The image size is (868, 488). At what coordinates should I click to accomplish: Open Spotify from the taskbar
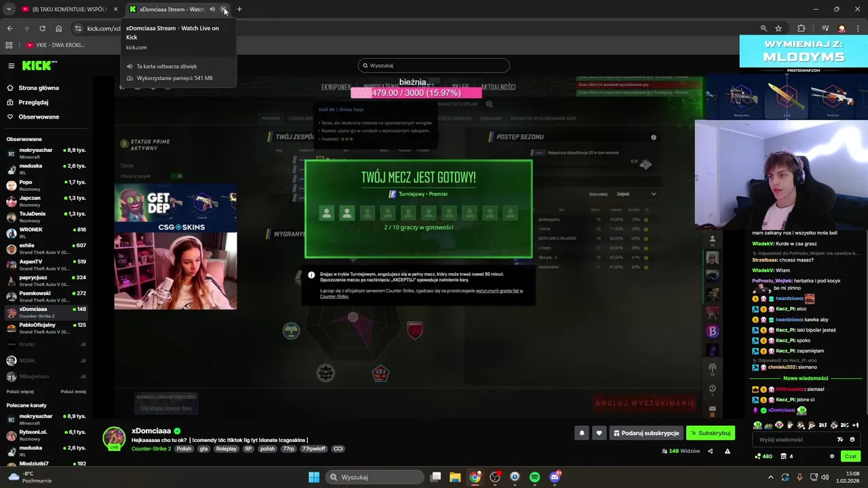pos(534,477)
